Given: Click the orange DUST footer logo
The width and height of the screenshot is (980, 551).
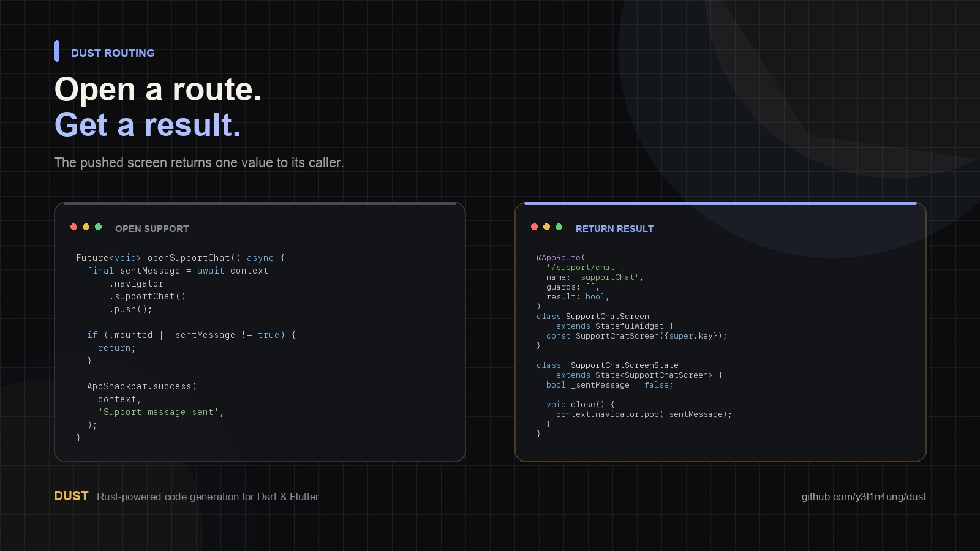Looking at the screenshot, I should tap(71, 496).
